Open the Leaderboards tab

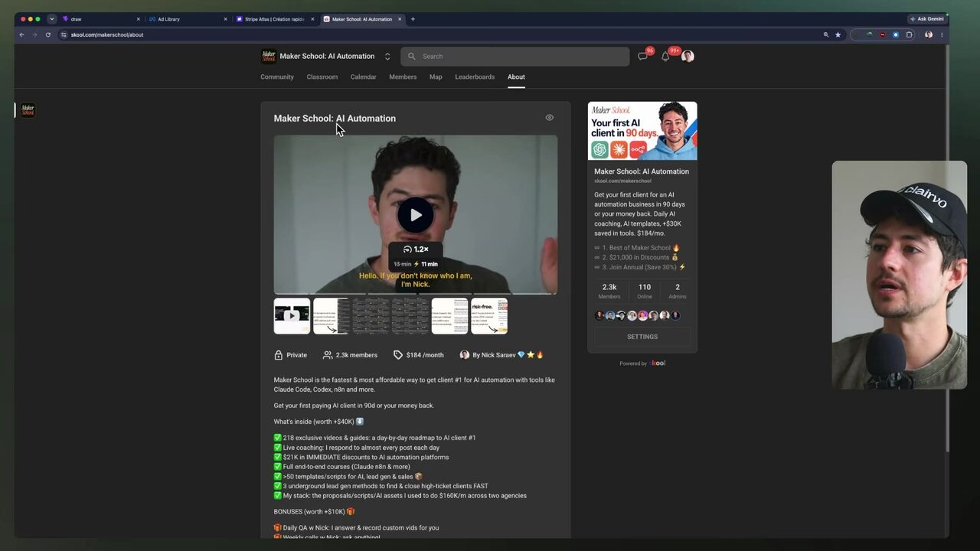[475, 77]
